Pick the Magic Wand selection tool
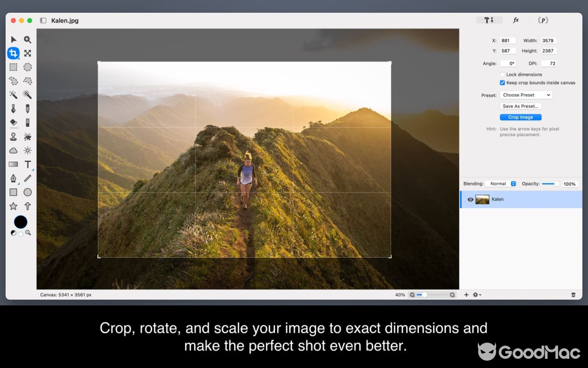Viewport: 588px width, 368px height. pos(13,95)
